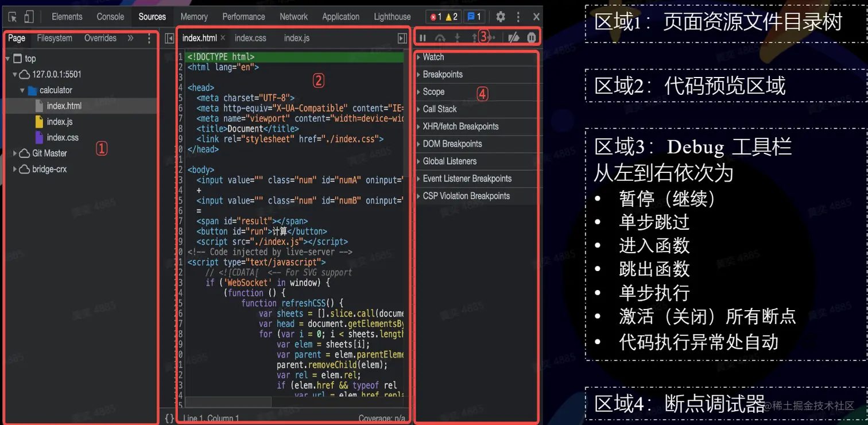Switch to the Overrides navigator tab
The height and width of the screenshot is (425, 868).
point(100,38)
